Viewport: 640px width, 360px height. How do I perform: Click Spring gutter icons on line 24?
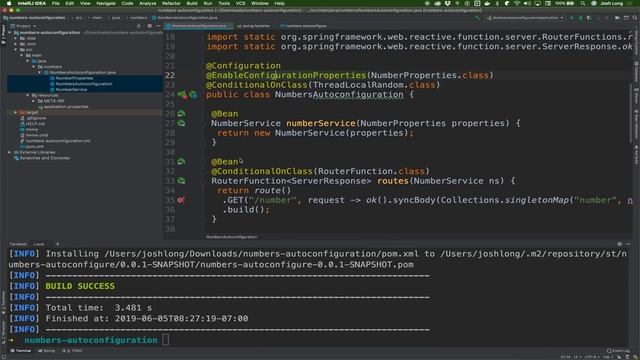(187, 95)
